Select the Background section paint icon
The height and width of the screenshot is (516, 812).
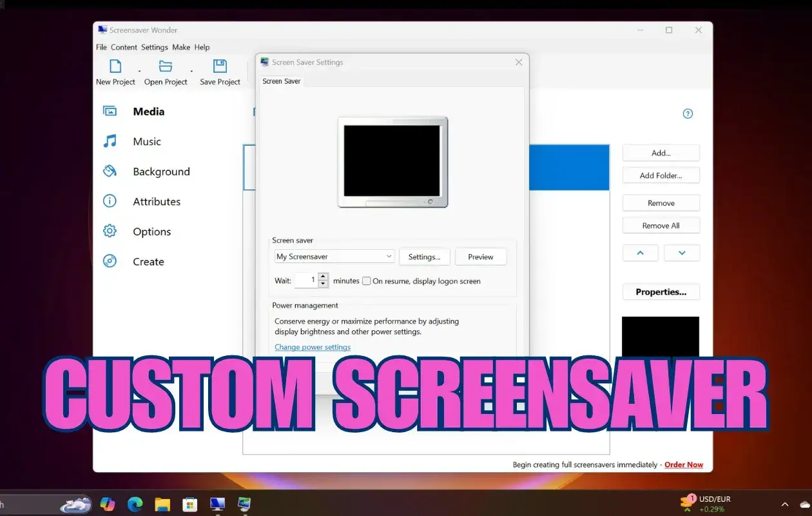point(110,171)
